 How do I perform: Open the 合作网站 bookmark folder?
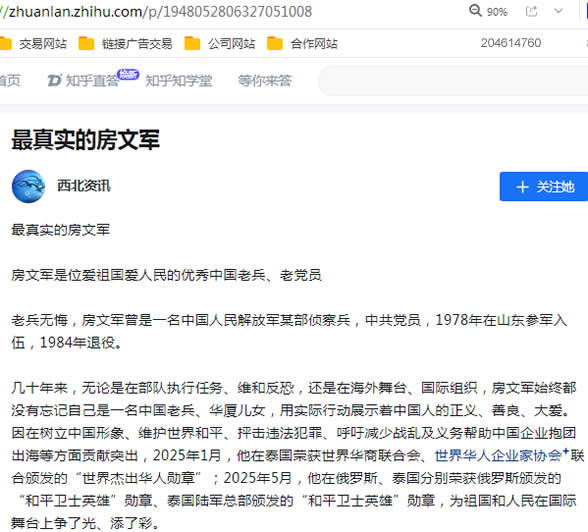tap(302, 43)
